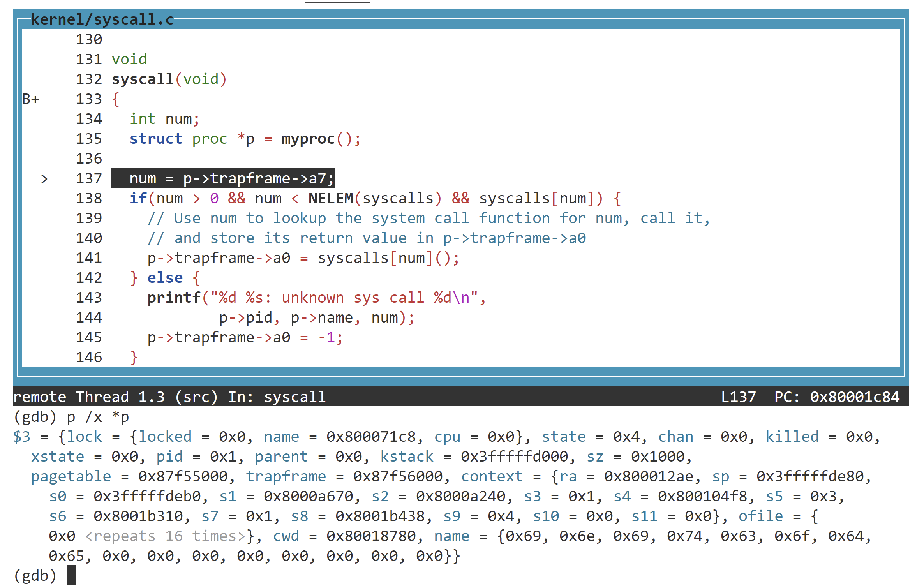Click the B+ breakpoint marker beside line 133
Screen dimensions: 924x587
(31, 99)
